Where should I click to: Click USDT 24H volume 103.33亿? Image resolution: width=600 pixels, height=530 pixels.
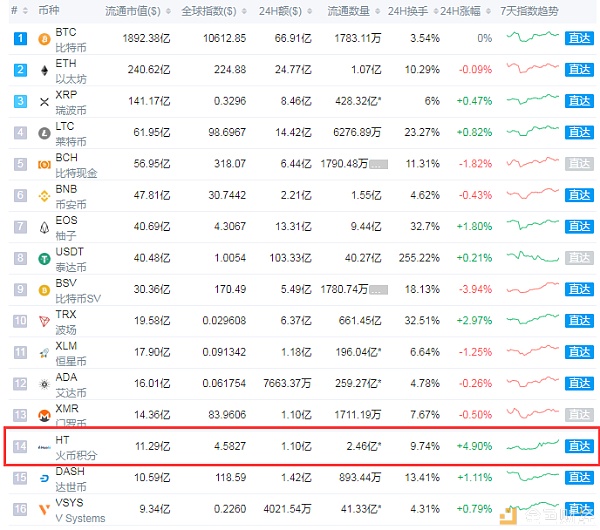(x=290, y=258)
